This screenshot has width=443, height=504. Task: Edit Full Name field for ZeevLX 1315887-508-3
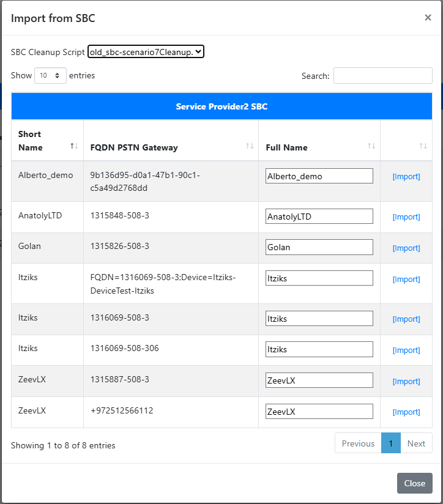click(x=319, y=380)
